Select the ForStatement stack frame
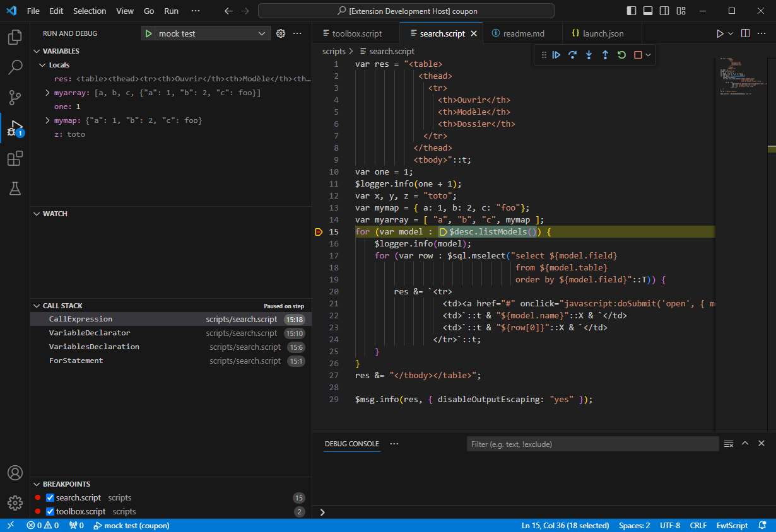The height and width of the screenshot is (532, 776). [171, 361]
